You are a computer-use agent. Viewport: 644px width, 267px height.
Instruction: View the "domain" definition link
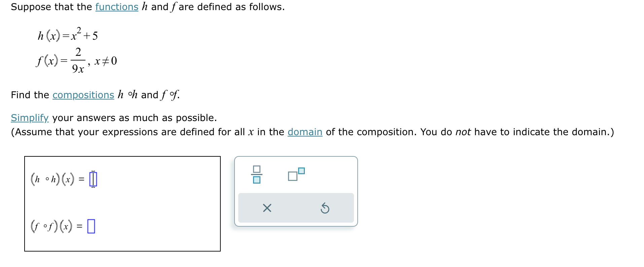305,132
